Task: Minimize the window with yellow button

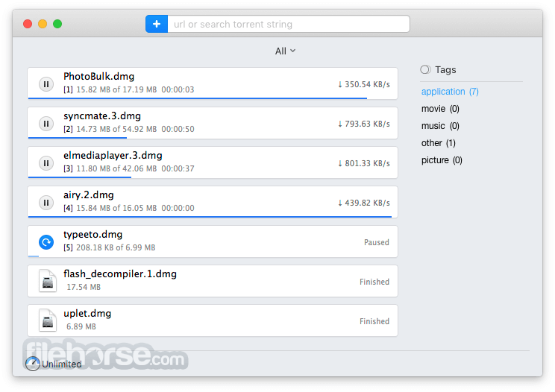Action: point(43,24)
